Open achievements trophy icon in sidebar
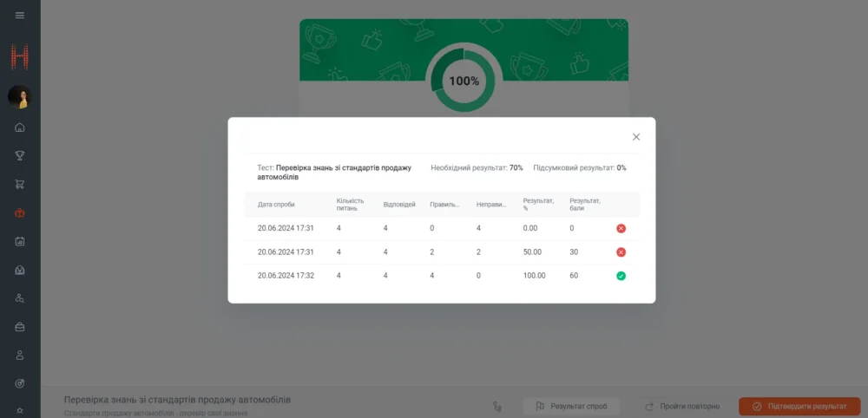This screenshot has height=418, width=868. pyautogui.click(x=20, y=156)
